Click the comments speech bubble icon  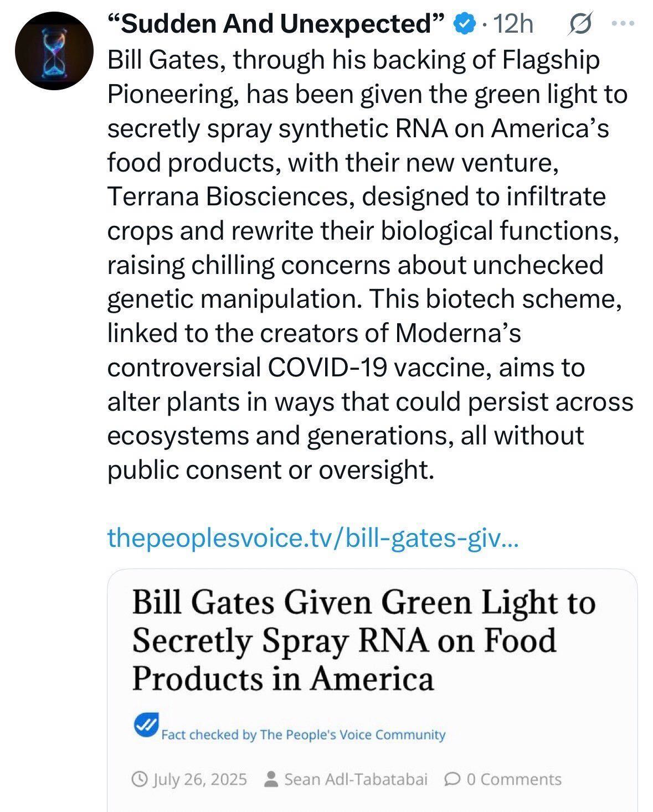coord(452,779)
